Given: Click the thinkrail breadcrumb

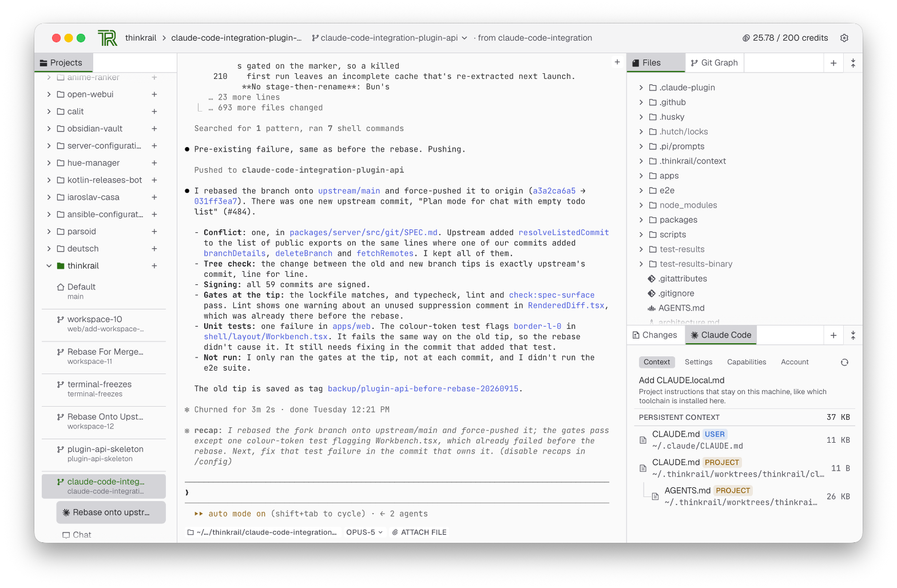Looking at the screenshot, I should [141, 38].
